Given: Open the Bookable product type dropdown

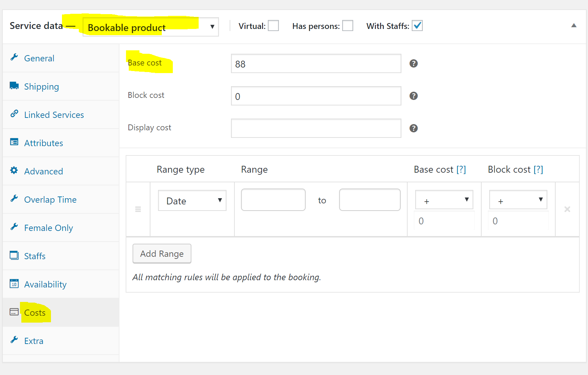Looking at the screenshot, I should [x=151, y=27].
